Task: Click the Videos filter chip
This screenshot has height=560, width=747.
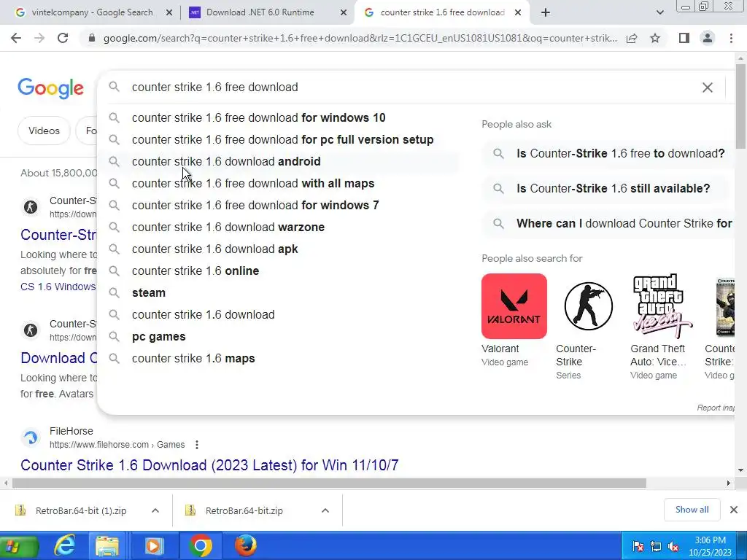Action: click(x=44, y=131)
